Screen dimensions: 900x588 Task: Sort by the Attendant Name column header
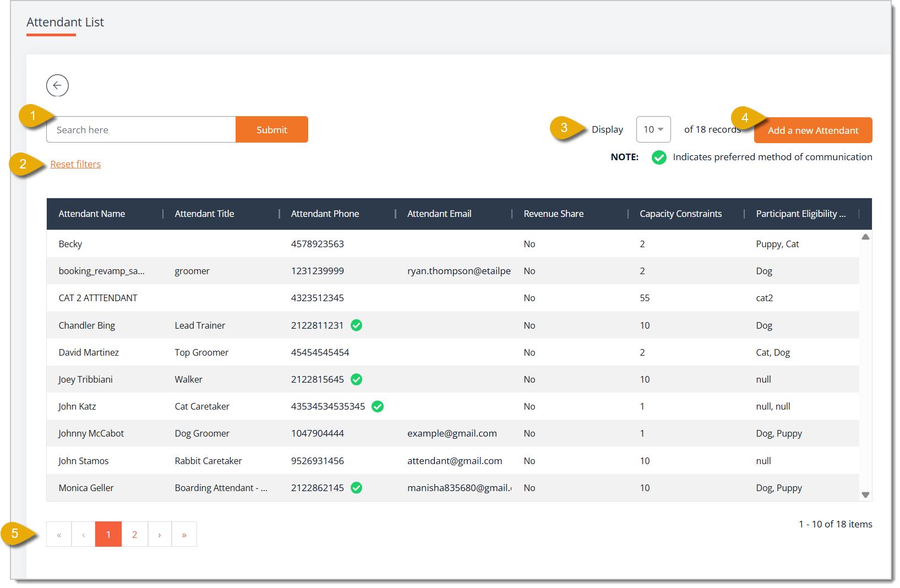point(92,214)
